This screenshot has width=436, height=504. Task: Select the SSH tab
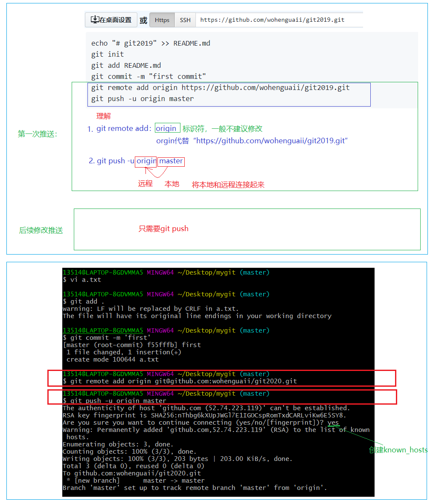click(x=185, y=20)
